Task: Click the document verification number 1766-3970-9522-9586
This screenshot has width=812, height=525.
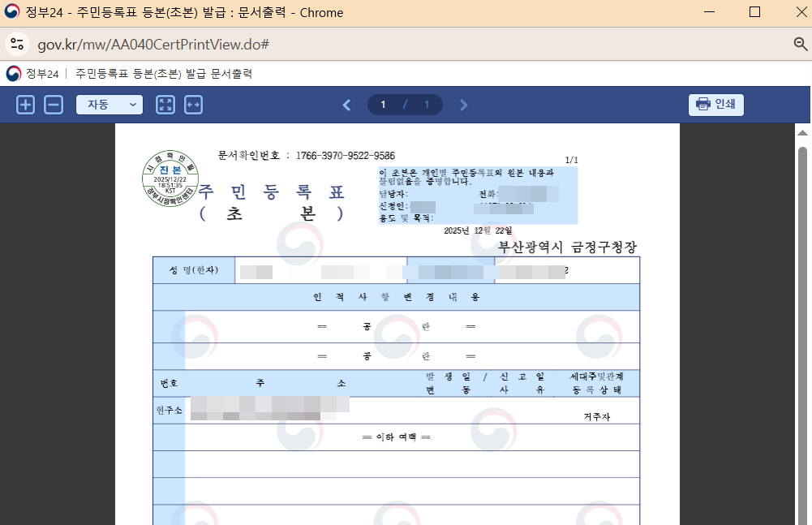Action: 346,156
